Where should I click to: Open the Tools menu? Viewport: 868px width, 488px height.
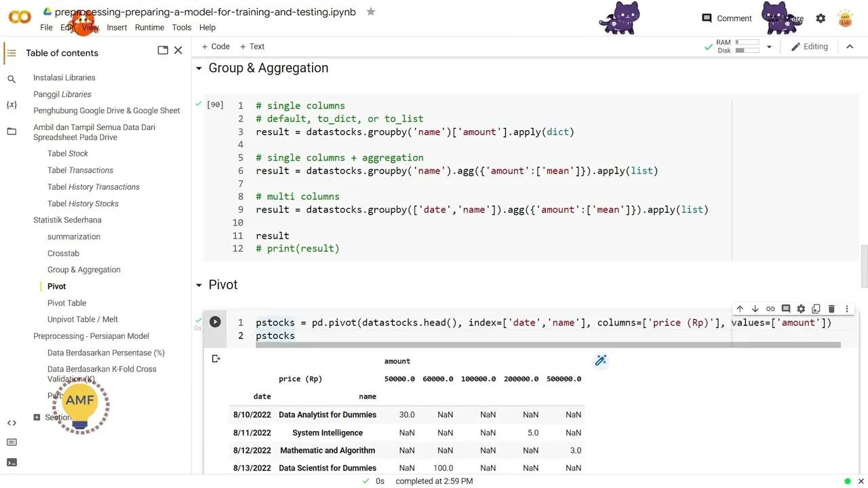coord(181,27)
